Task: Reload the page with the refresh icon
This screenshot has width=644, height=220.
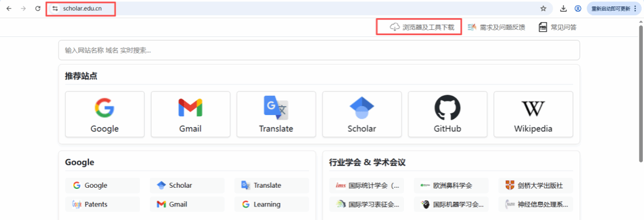Action: click(38, 8)
